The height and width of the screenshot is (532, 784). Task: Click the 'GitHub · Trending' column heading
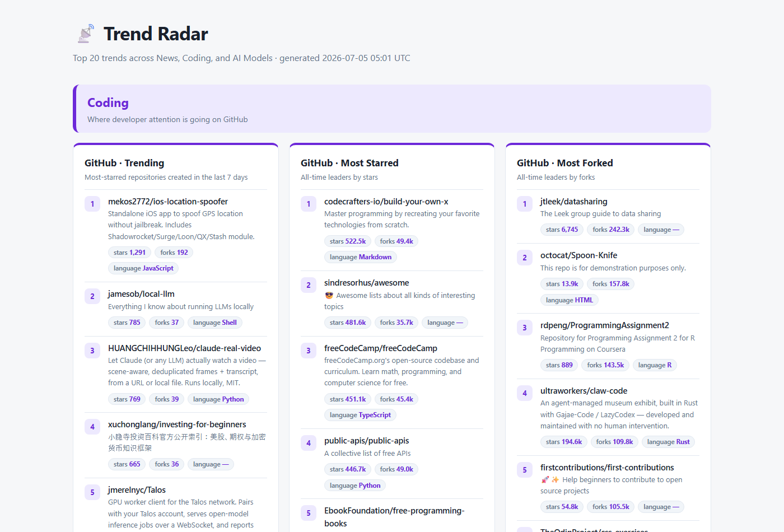[x=124, y=163]
